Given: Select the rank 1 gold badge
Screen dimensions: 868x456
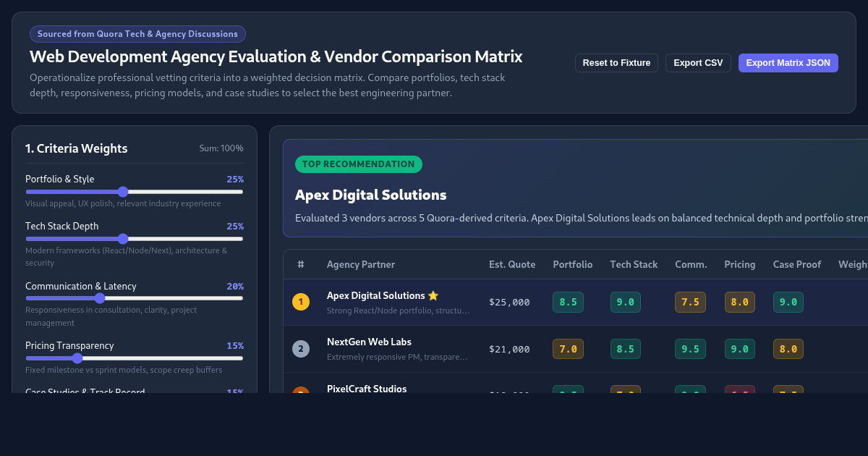Looking at the screenshot, I should click(301, 302).
